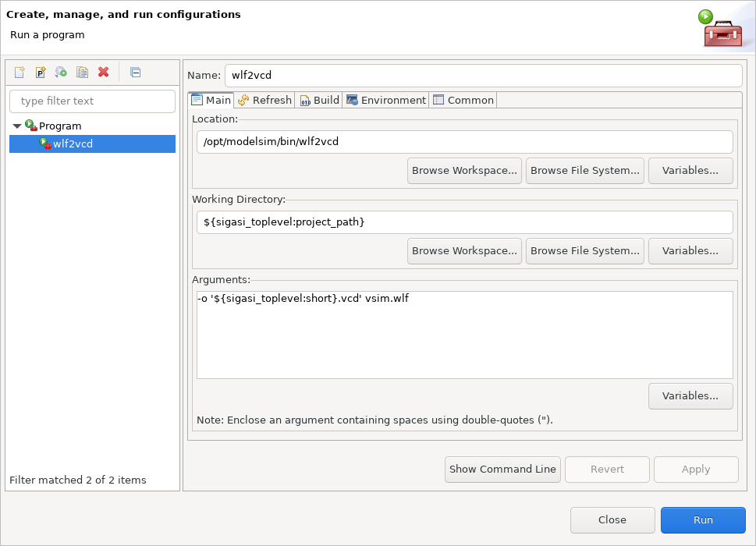The height and width of the screenshot is (546, 756).
Task: Delete the selected launch configuration
Action: [x=103, y=73]
